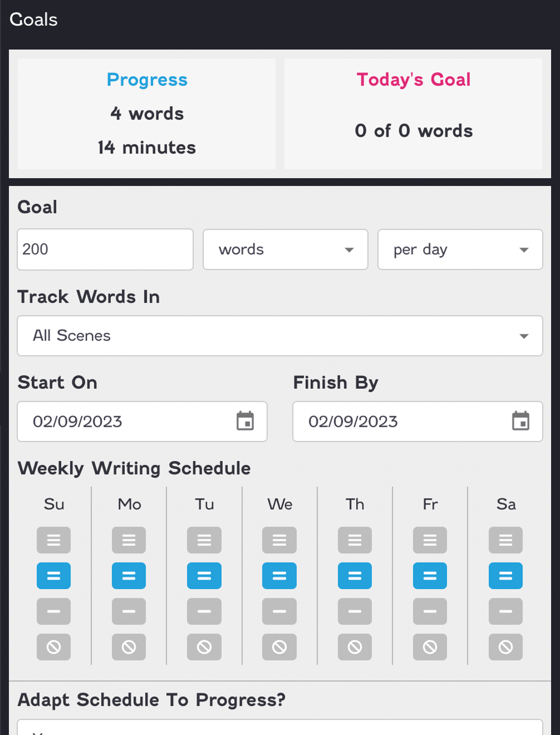This screenshot has height=735, width=560.
Task: Click the Start On date field
Action: (142, 421)
